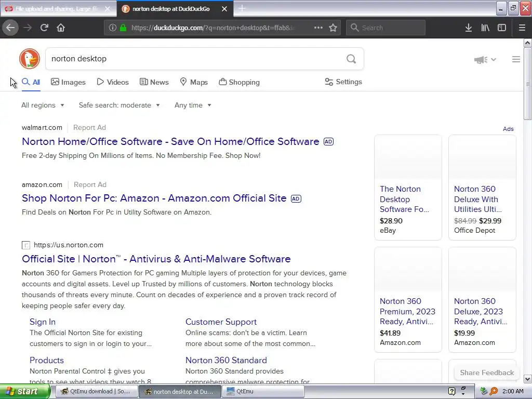532x399 pixels.
Task: Open Norton 360 Deluxe Office Depot product
Action: click(482, 187)
